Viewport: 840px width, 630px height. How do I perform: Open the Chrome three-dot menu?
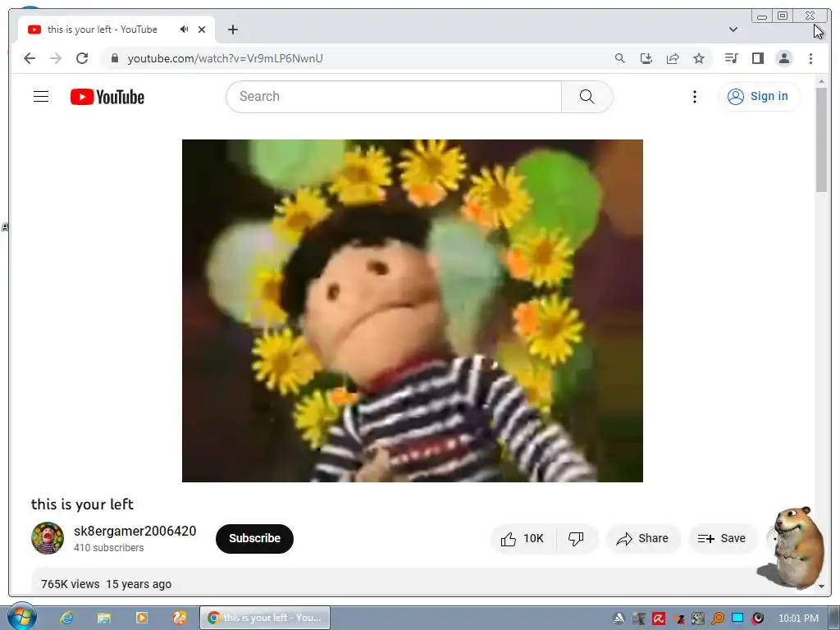810,58
